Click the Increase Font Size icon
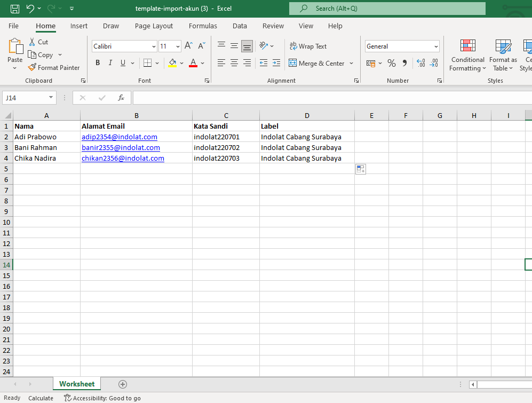The height and width of the screenshot is (403, 532). click(x=189, y=46)
